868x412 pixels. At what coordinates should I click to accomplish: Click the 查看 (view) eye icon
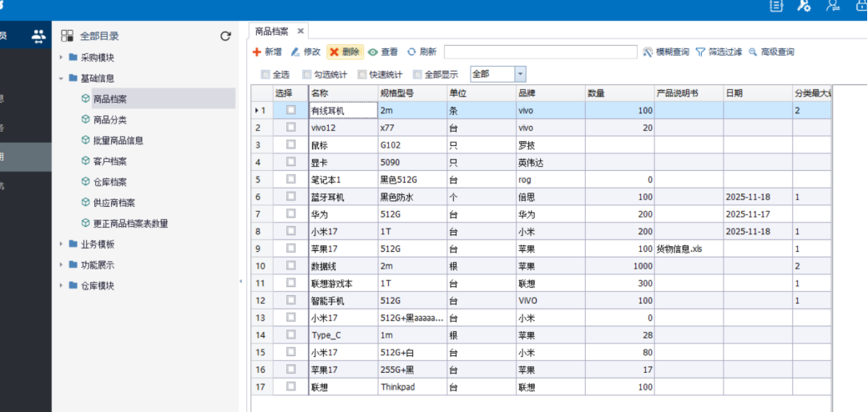tap(373, 52)
